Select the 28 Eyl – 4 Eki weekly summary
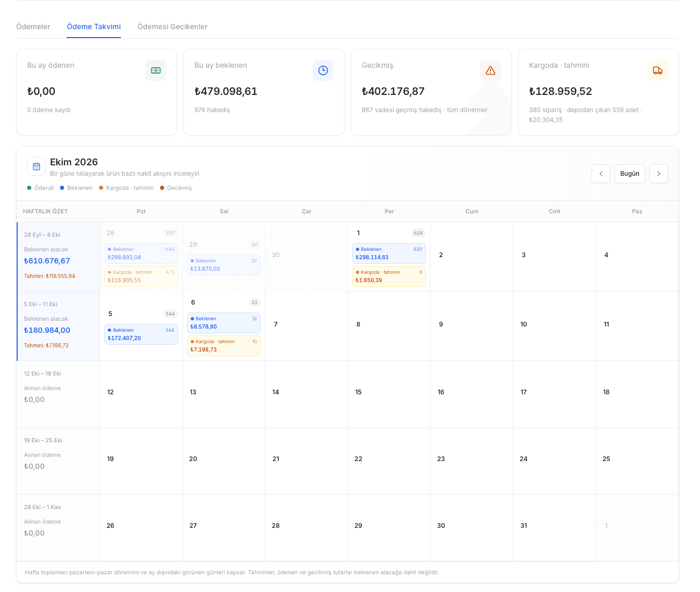Screen dimensions: 700x592 (x=58, y=257)
